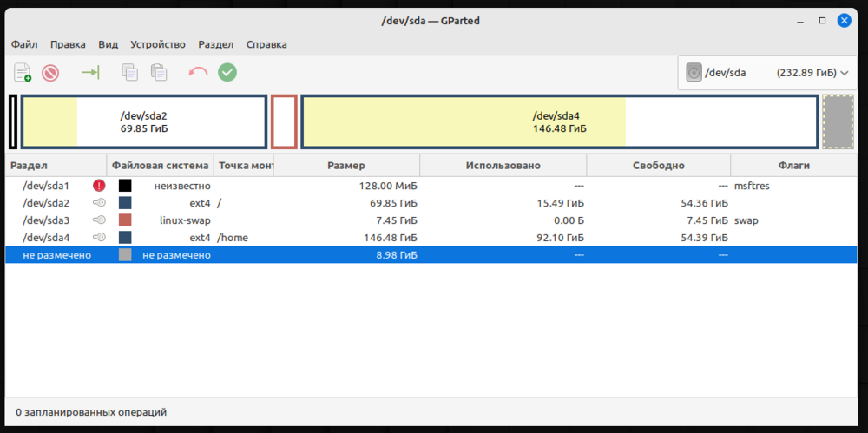Click the Свободно column header

pyautogui.click(x=658, y=166)
